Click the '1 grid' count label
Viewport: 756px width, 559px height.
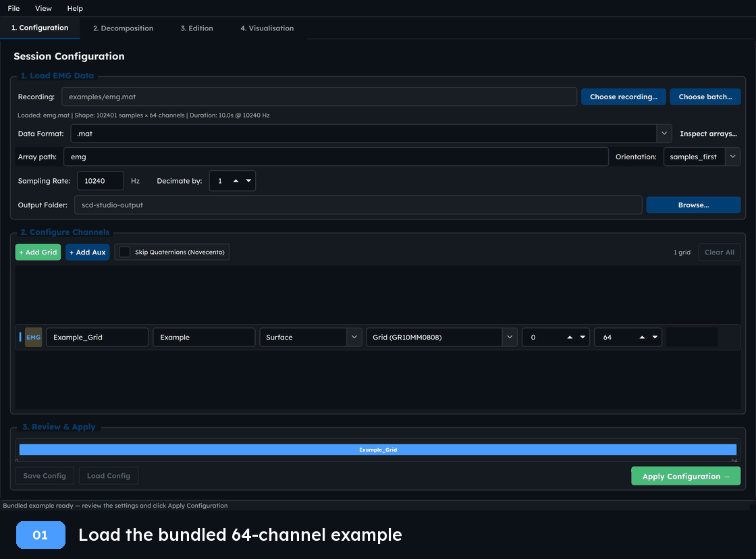pyautogui.click(x=682, y=252)
